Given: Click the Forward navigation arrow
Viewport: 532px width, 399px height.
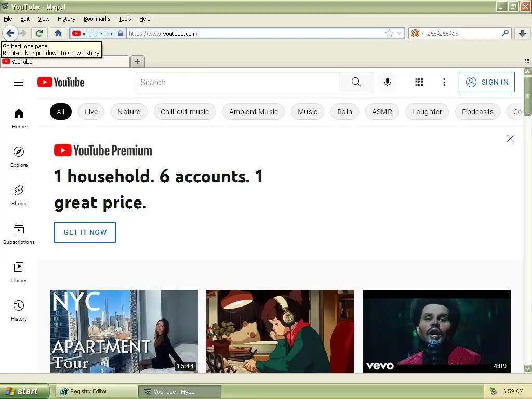Looking at the screenshot, I should coord(23,33).
